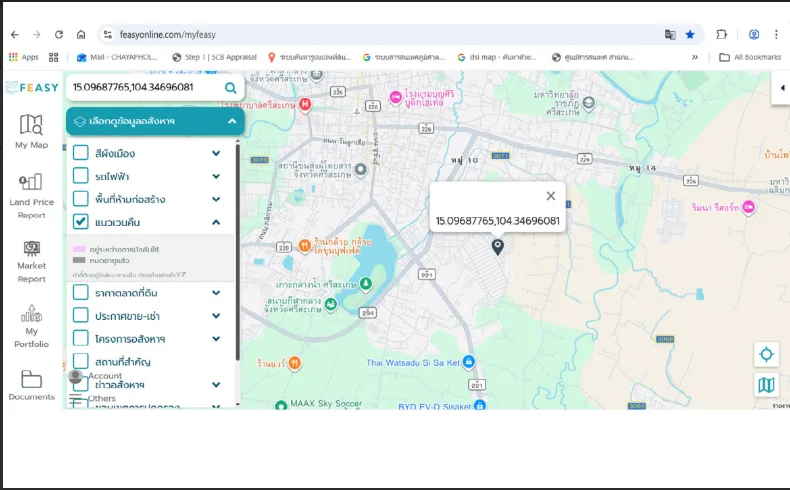The height and width of the screenshot is (490, 790).
Task: Click the search magnifier icon
Action: click(x=231, y=88)
